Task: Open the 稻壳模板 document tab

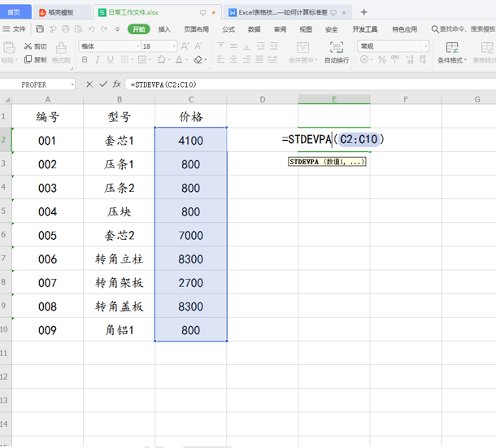Action: click(61, 12)
